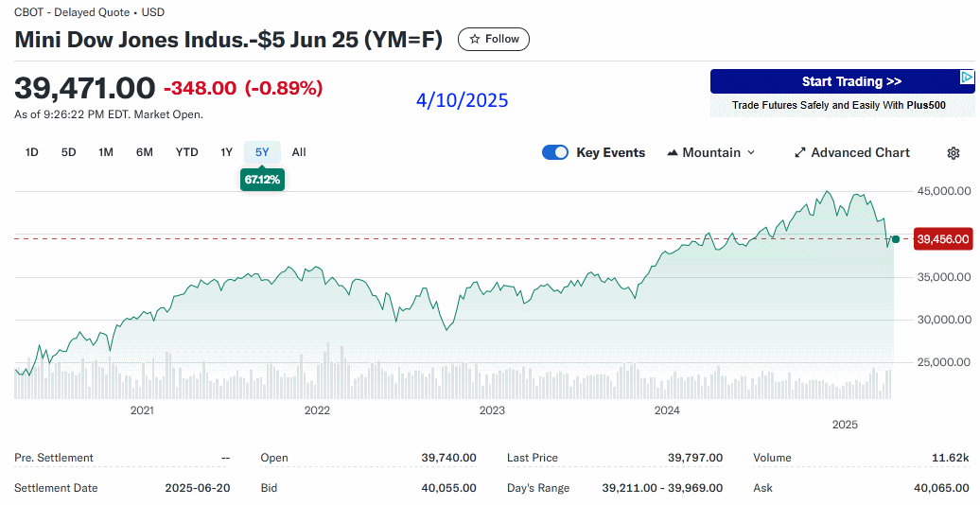Choose the 1Y range tab
The height and width of the screenshot is (505, 980).
point(226,152)
